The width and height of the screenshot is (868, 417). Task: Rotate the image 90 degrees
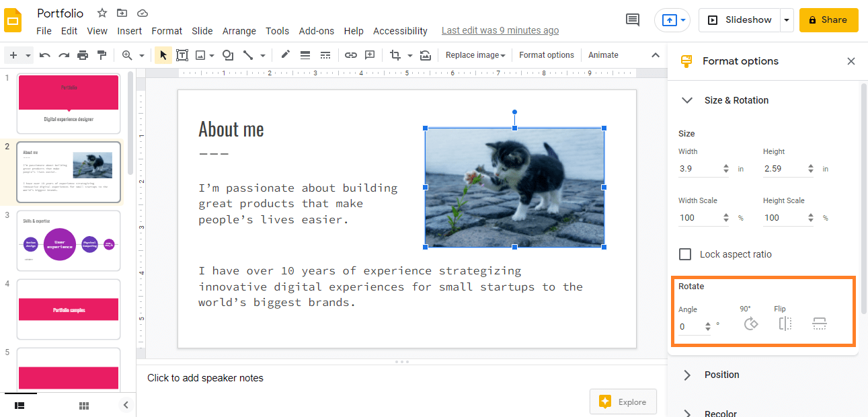click(750, 324)
